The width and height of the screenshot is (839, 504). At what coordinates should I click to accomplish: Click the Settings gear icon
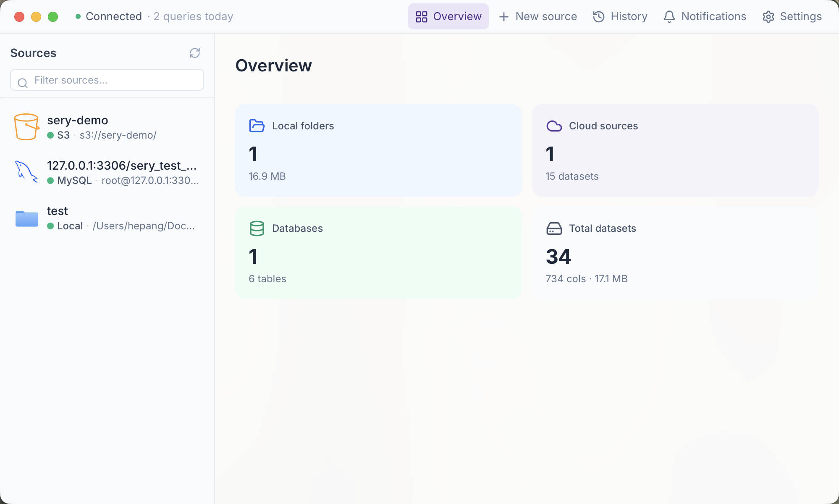click(x=768, y=16)
